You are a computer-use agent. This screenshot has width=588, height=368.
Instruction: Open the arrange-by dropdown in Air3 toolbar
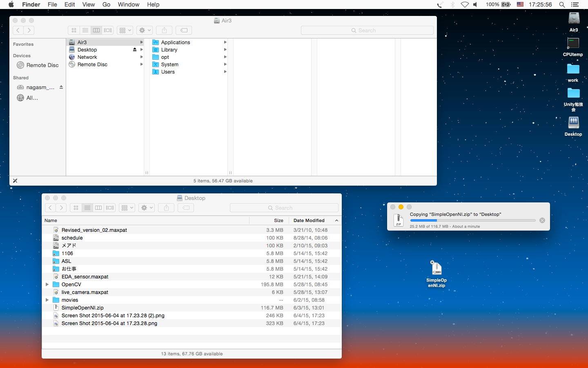[125, 30]
